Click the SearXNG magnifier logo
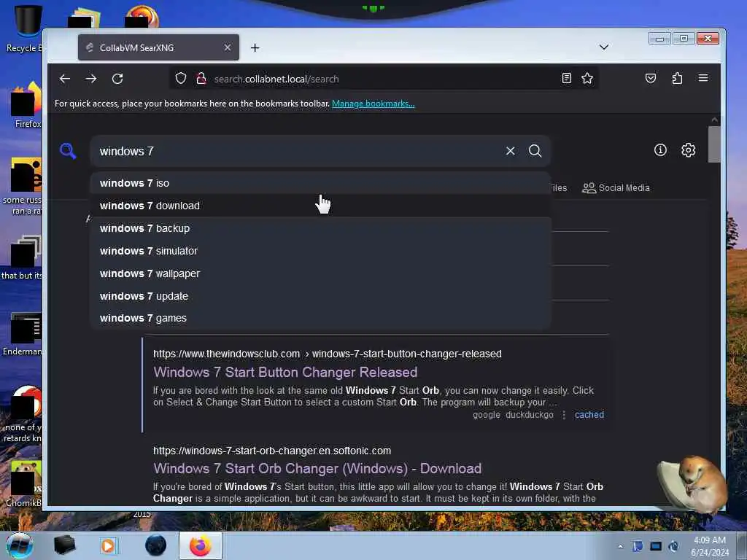747x560 pixels. point(68,151)
